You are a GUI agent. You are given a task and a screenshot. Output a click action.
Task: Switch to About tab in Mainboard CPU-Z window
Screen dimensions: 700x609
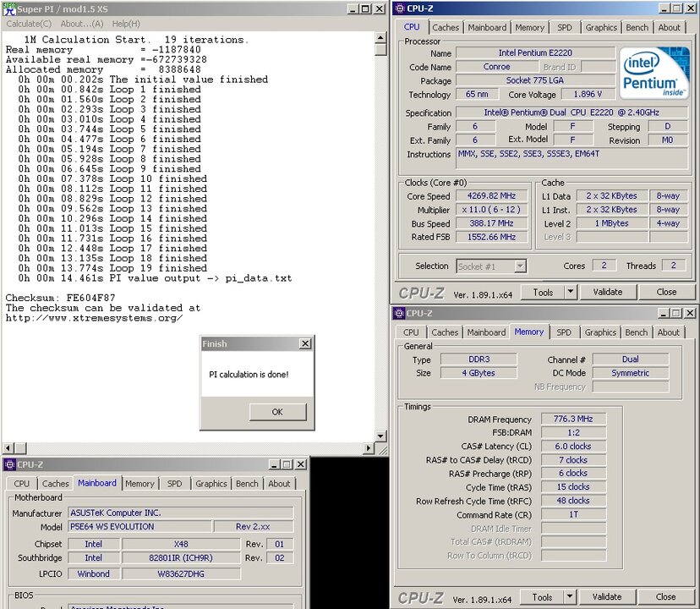[279, 484]
